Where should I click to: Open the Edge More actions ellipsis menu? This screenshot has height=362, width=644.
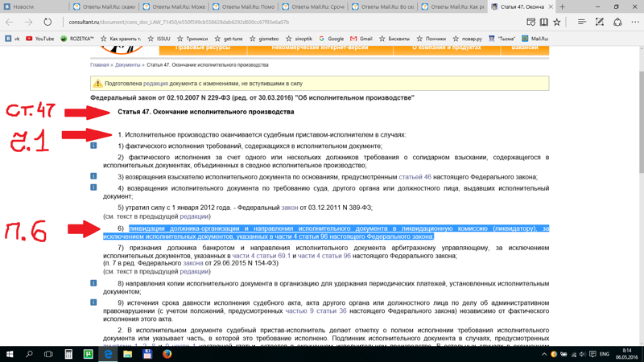635,23
